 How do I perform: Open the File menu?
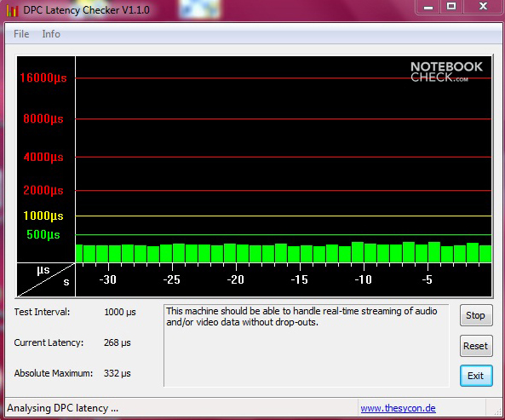21,34
